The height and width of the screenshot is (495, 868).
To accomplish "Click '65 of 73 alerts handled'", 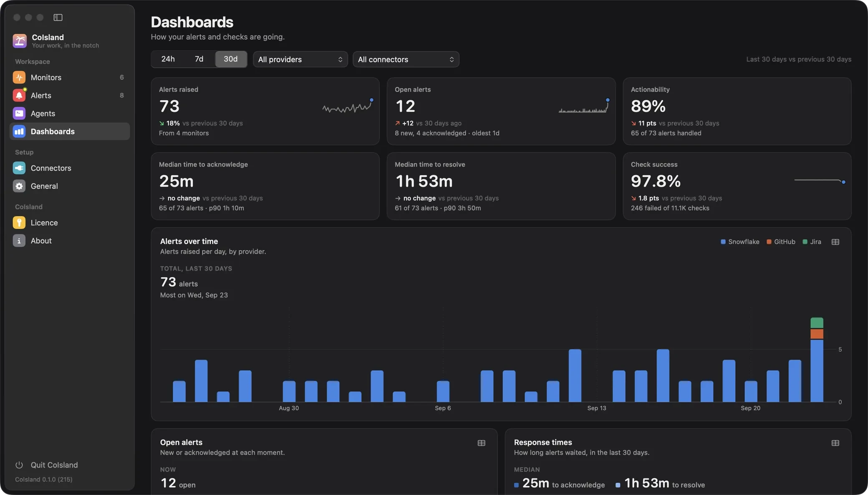I will coord(666,133).
